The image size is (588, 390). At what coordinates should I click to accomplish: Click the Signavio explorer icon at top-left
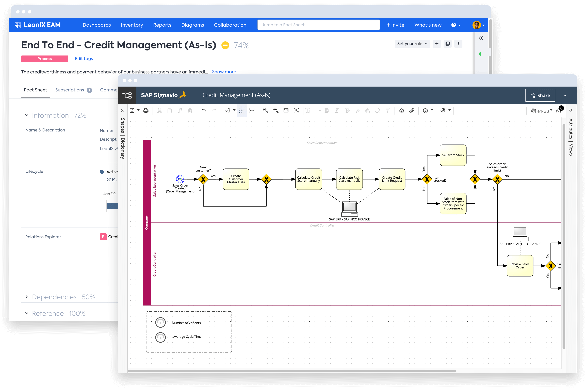pyautogui.click(x=127, y=95)
